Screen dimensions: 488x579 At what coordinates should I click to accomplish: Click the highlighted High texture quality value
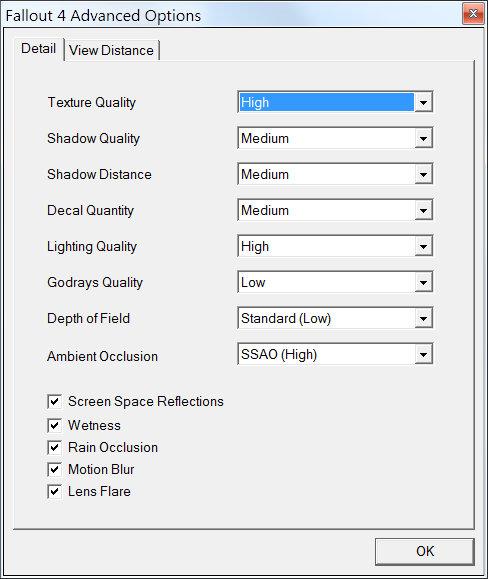pyautogui.click(x=326, y=102)
